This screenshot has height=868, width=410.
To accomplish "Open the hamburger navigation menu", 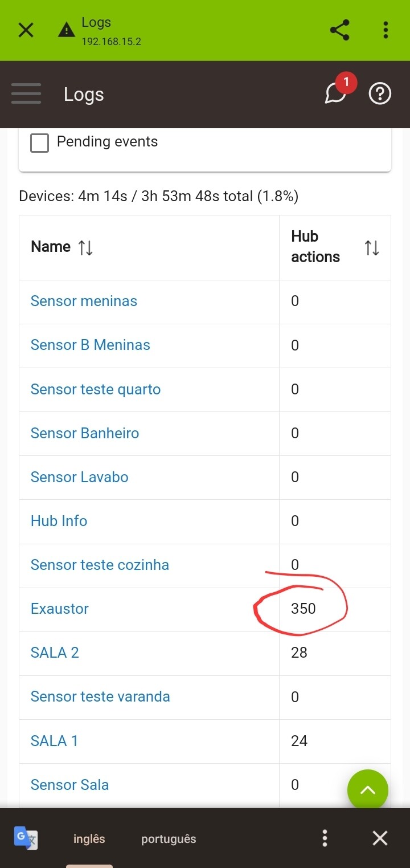I will [26, 94].
